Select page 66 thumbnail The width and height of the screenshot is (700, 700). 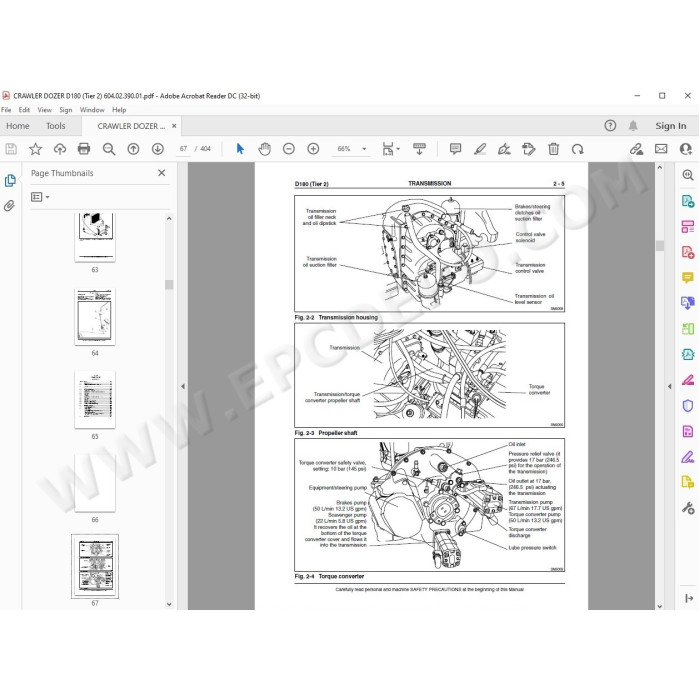click(95, 483)
